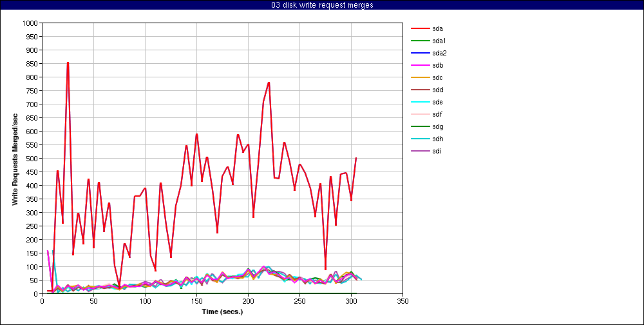Click the sdd legend label
Viewport: 644px width, 325px height.
click(438, 90)
